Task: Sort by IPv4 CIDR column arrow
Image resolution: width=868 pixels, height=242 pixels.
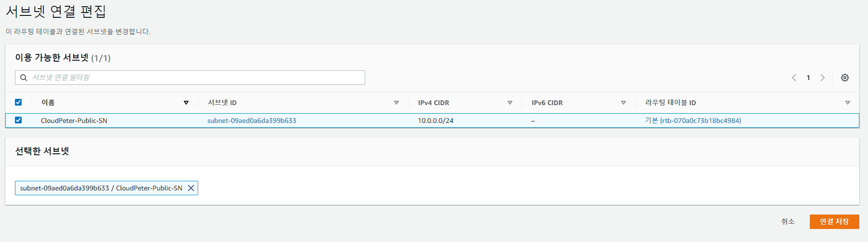Action: pos(510,103)
